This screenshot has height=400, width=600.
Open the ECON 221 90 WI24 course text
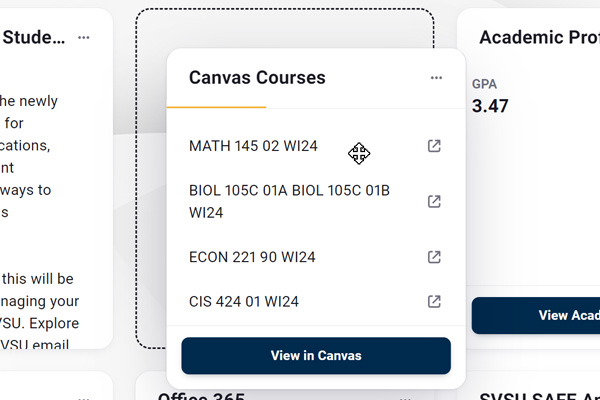click(x=252, y=257)
